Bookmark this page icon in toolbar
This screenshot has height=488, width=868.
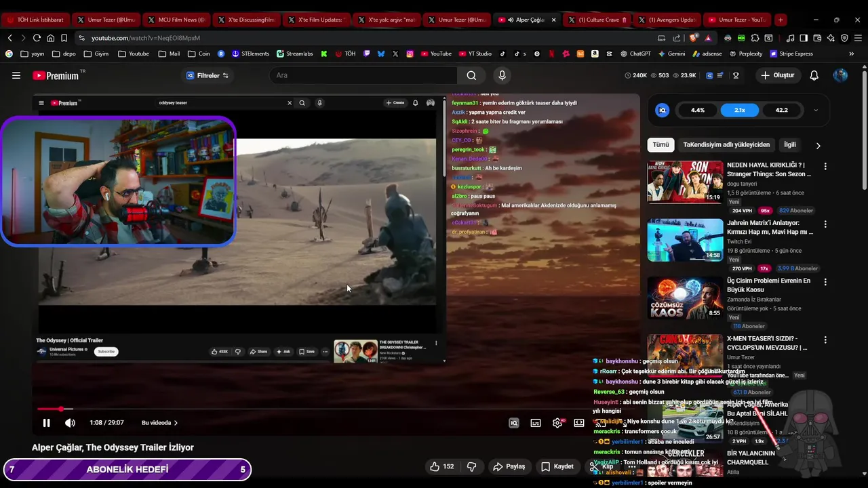[x=64, y=38]
